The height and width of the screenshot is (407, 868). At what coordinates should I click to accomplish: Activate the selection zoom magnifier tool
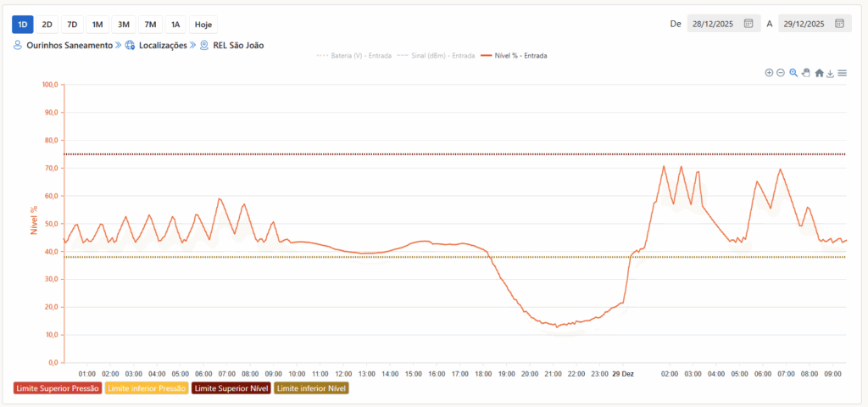point(793,73)
